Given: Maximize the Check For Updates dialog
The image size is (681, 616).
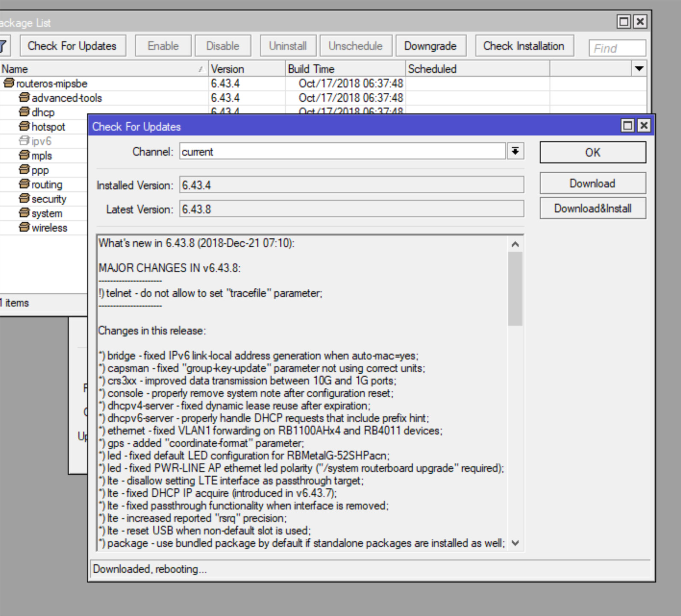Looking at the screenshot, I should tap(628, 126).
